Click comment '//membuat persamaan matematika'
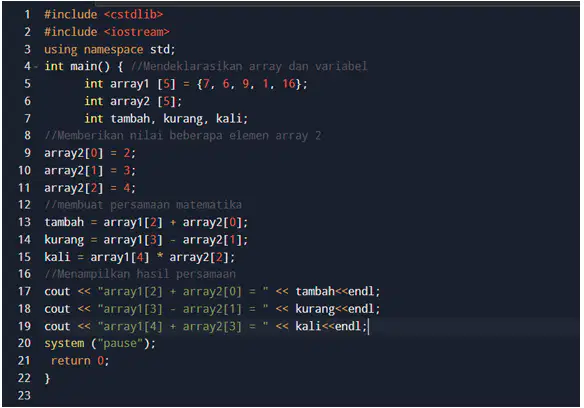 (x=143, y=205)
